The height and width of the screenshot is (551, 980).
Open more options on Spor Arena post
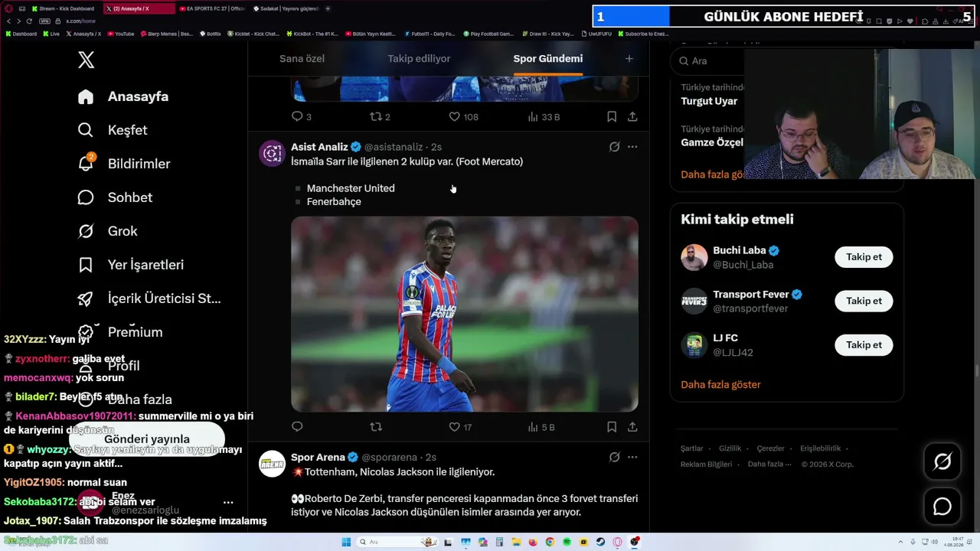pyautogui.click(x=632, y=458)
